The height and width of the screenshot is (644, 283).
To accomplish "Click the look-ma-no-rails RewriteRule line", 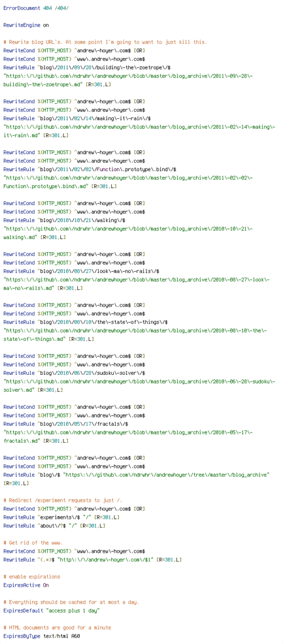I will pyautogui.click(x=81, y=272).
